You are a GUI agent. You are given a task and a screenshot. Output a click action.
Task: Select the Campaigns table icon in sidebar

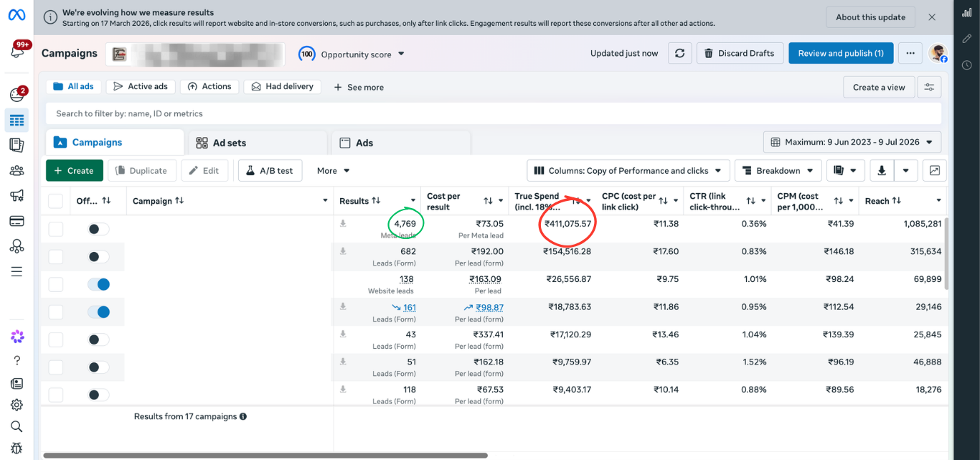pyautogui.click(x=17, y=121)
